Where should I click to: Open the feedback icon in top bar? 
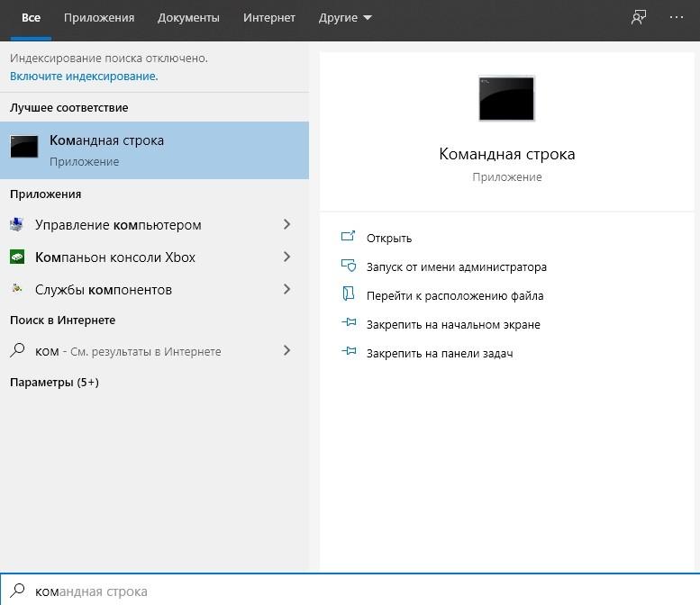click(x=639, y=17)
